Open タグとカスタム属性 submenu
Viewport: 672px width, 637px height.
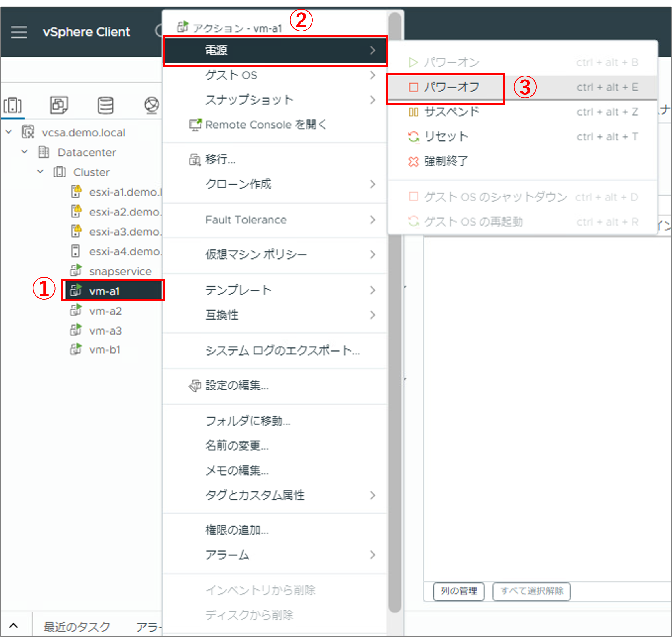(x=275, y=495)
